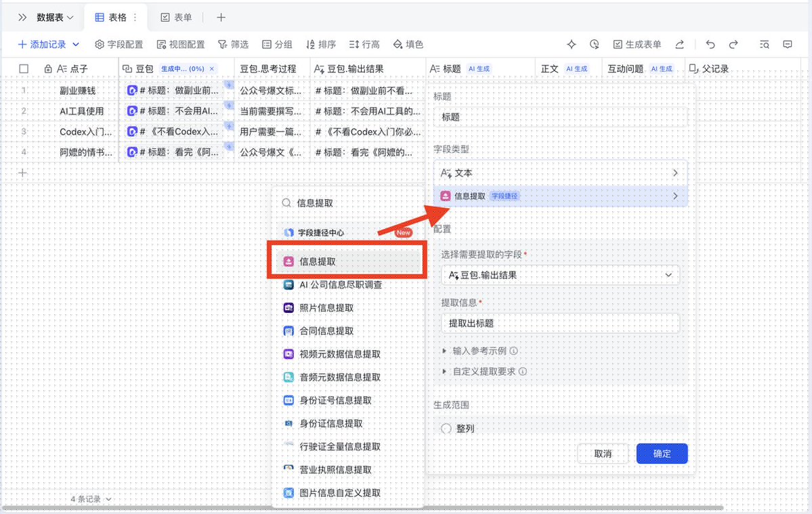Open the 填色 fill color tool
Image resolution: width=812 pixels, height=514 pixels.
coord(408,45)
